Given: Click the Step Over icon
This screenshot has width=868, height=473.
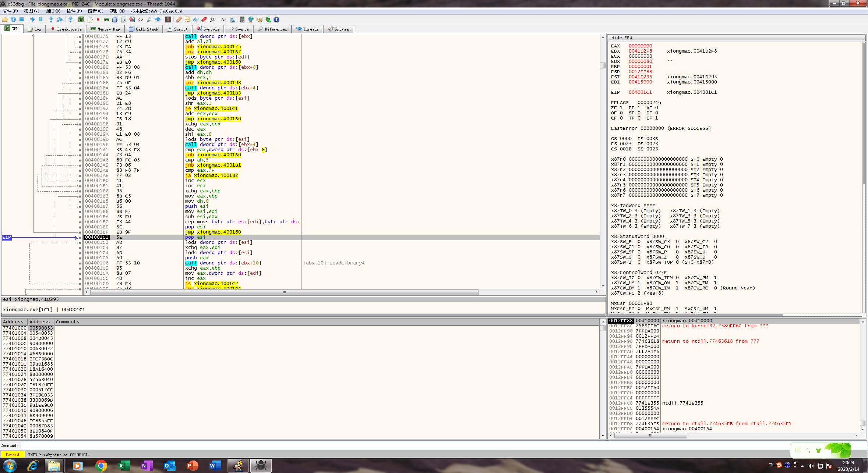Looking at the screenshot, I should tap(60, 19).
